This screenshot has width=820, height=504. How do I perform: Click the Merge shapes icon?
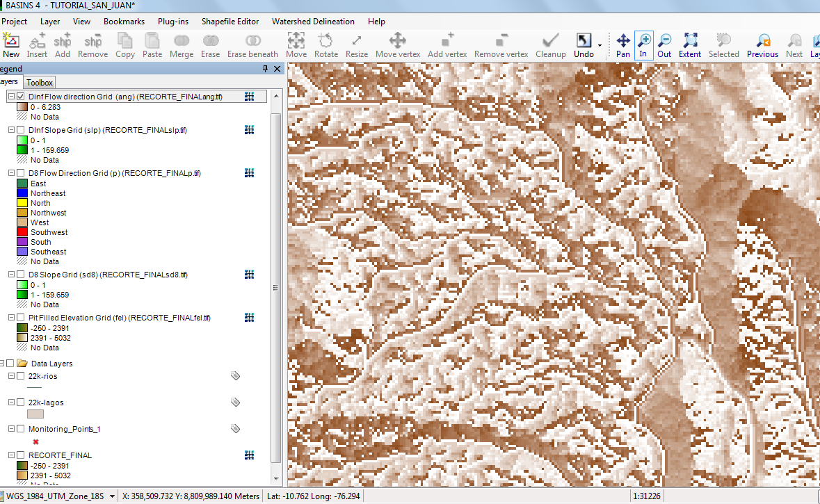click(182, 45)
